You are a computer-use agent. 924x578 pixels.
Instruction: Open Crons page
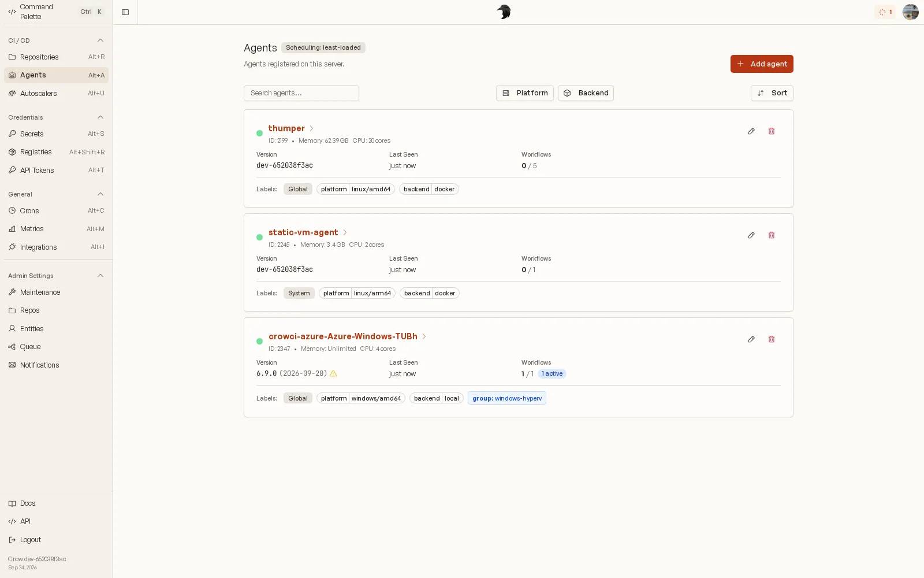point(56,211)
